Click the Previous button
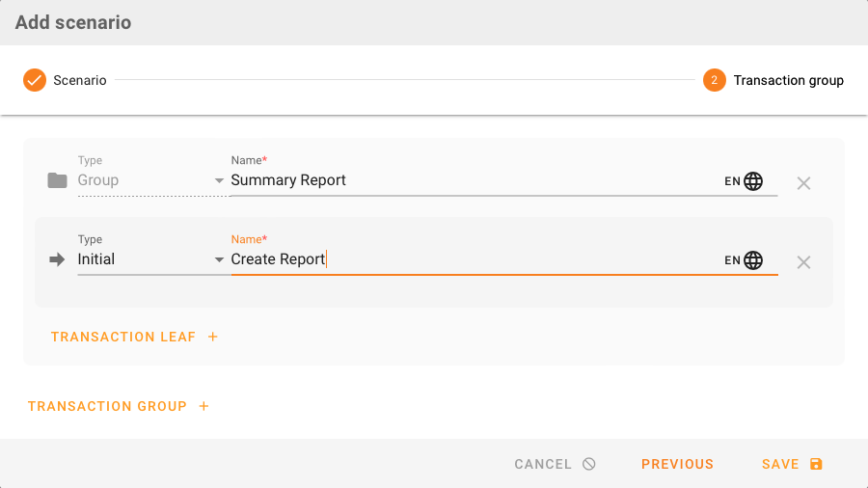 [x=677, y=464]
